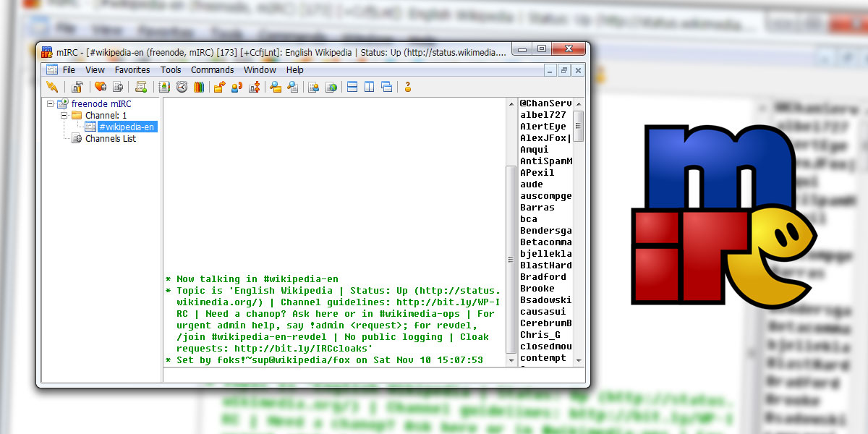The width and height of the screenshot is (868, 434).
Task: Collapse the Channel: 1 folder
Action: coord(64,116)
